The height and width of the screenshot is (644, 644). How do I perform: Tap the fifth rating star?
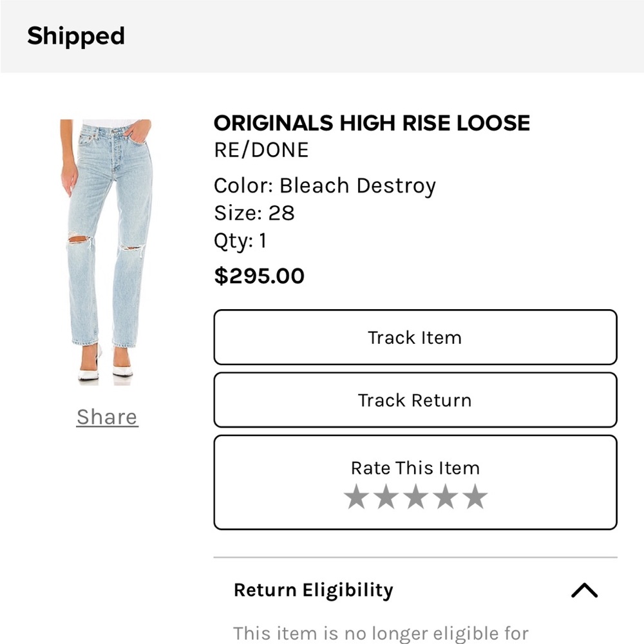[x=475, y=497]
